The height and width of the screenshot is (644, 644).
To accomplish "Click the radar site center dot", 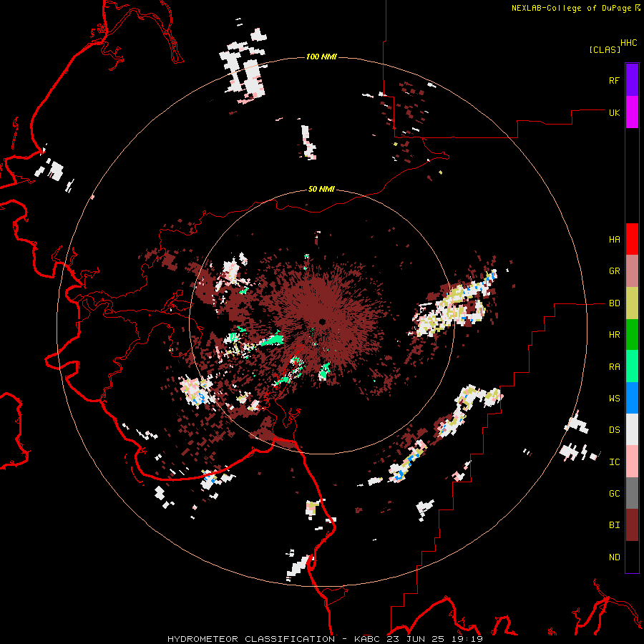I will [322, 321].
